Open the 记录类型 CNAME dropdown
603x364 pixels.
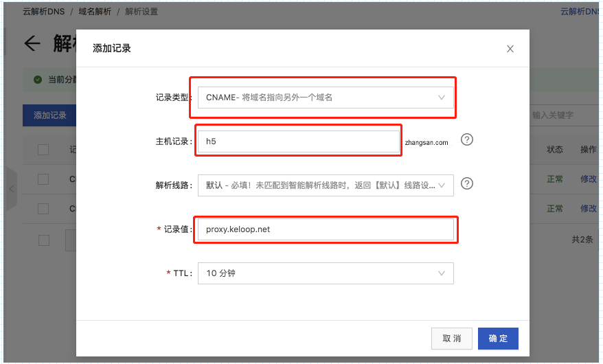(326, 98)
